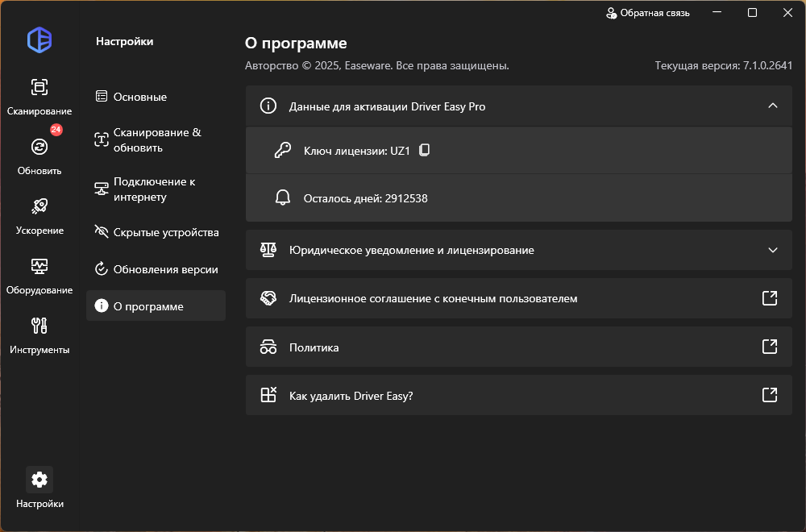The width and height of the screenshot is (806, 532).
Task: Open the Инструменты tools icon
Action: click(39, 326)
